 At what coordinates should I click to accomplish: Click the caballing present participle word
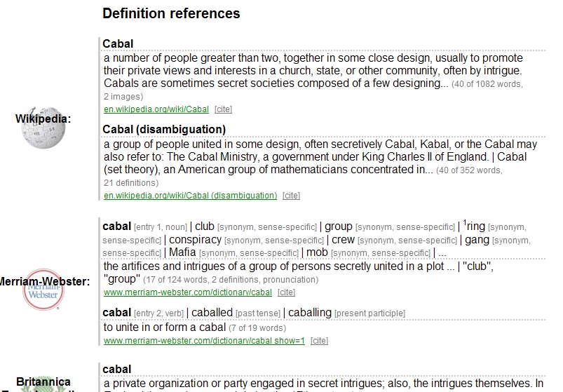(x=310, y=313)
